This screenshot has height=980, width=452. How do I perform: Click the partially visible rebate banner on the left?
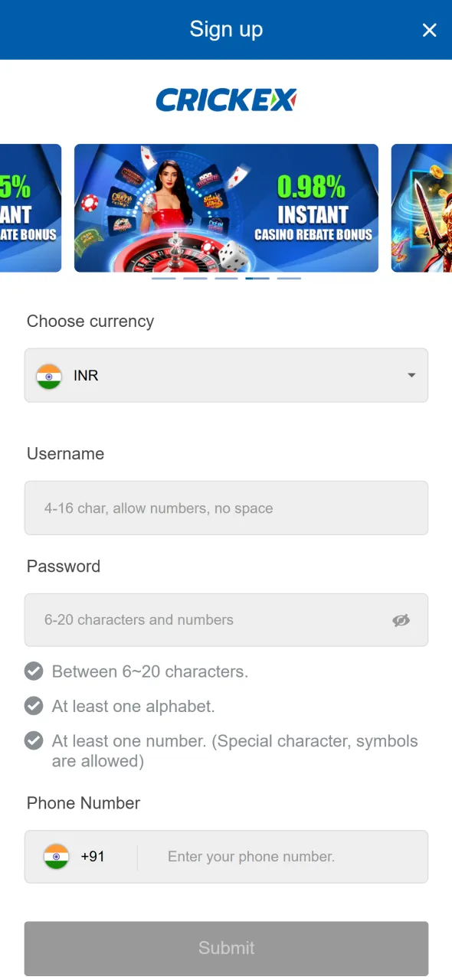[x=31, y=207]
